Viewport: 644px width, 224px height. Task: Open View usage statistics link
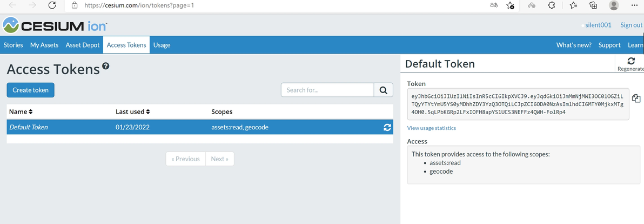(x=431, y=128)
